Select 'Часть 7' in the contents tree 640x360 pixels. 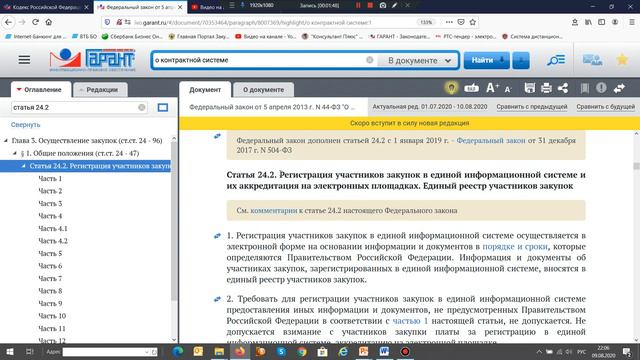pos(50,278)
